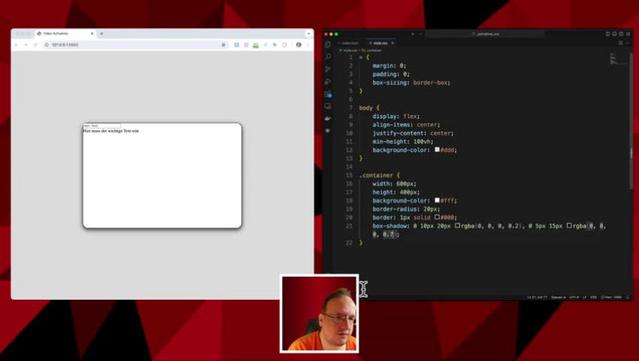639x361 pixels.
Task: Open the browser tab search dropdown
Action: coord(308,33)
